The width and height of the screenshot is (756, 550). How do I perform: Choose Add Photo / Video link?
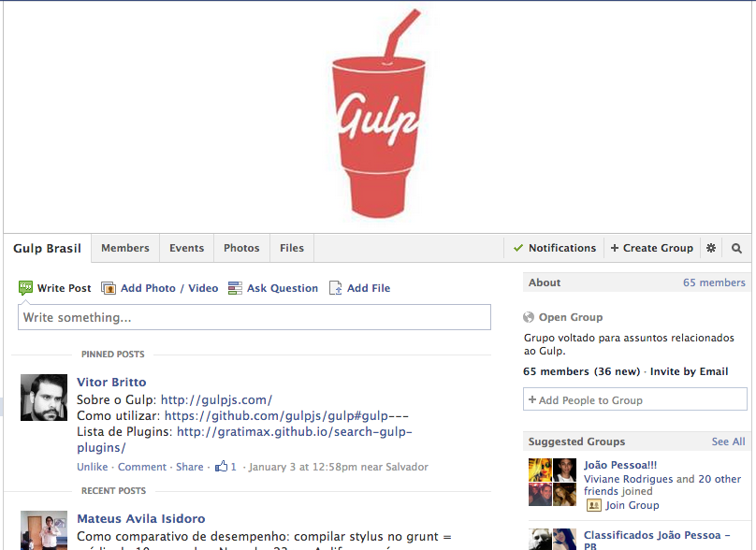[x=169, y=288]
